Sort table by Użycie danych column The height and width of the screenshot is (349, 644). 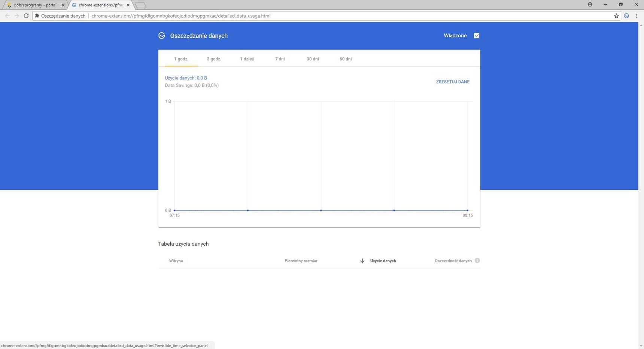[x=383, y=261]
